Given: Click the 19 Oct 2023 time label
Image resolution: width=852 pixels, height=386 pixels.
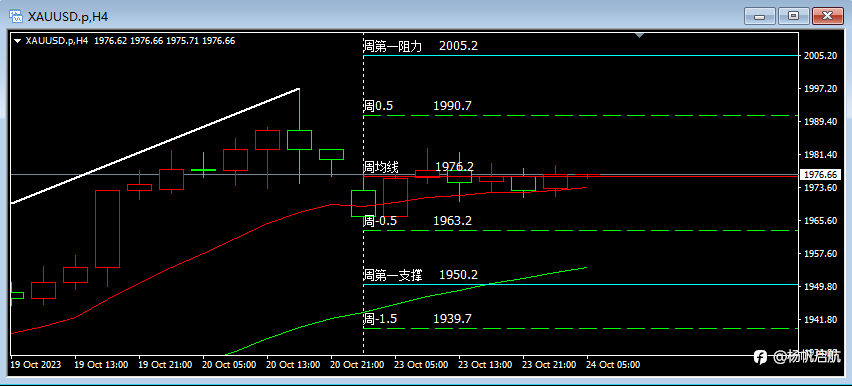Looking at the screenshot, I should (36, 364).
